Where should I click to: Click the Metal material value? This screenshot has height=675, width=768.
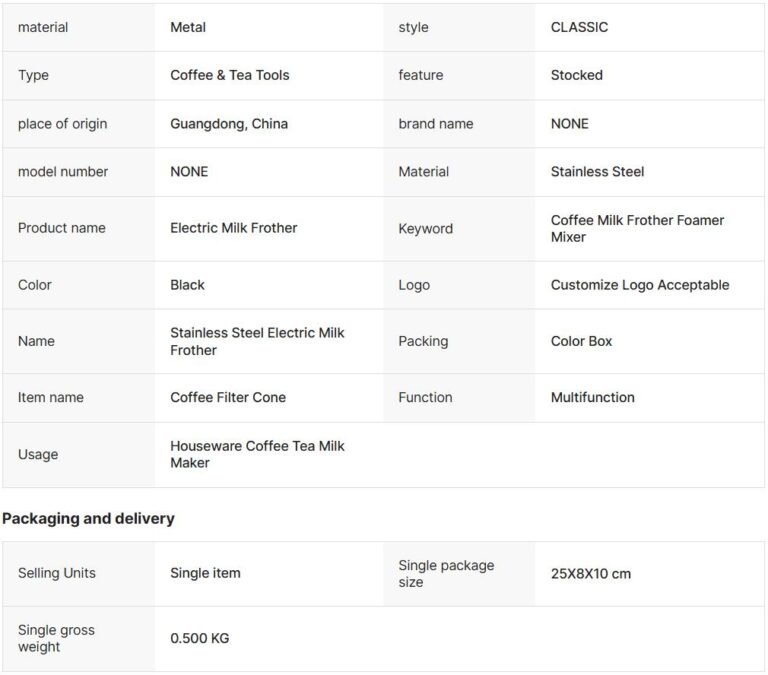pos(188,27)
